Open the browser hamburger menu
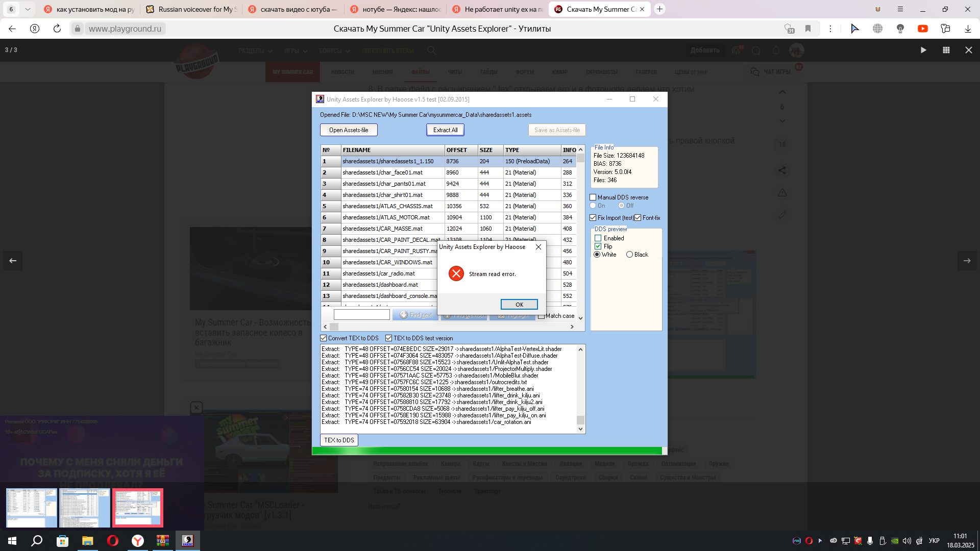This screenshot has width=980, height=551. (900, 9)
